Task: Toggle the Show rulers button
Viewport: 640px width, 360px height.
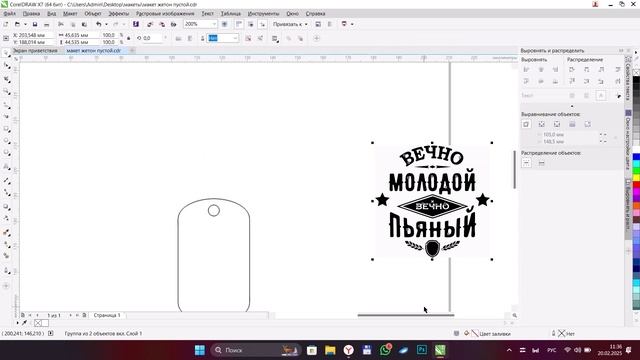Action: point(239,24)
